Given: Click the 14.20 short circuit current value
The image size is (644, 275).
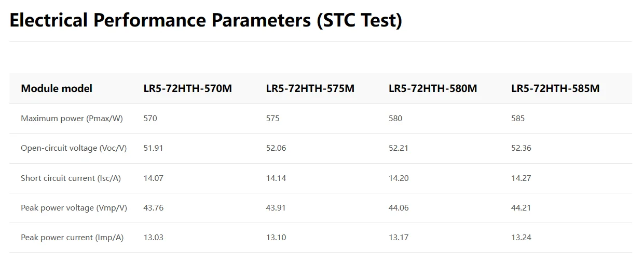Looking at the screenshot, I should [x=398, y=178].
